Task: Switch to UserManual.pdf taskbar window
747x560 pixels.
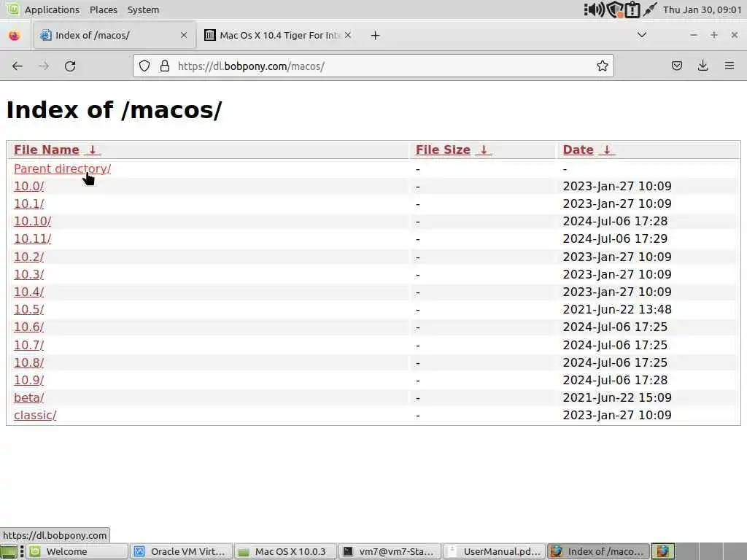Action: [495, 551]
